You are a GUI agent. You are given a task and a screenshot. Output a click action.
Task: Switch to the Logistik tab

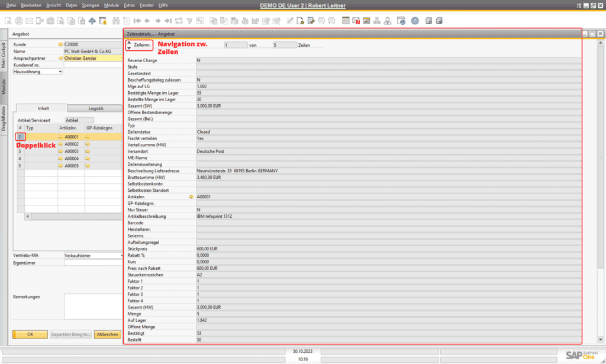[95, 108]
